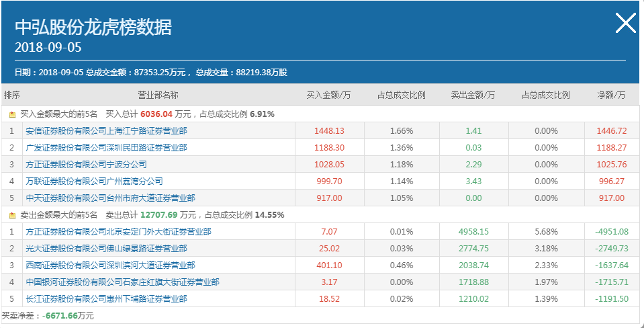Click the icon beside 买入金额最大的前5名
This screenshot has height=328, width=644.
(x=12, y=115)
